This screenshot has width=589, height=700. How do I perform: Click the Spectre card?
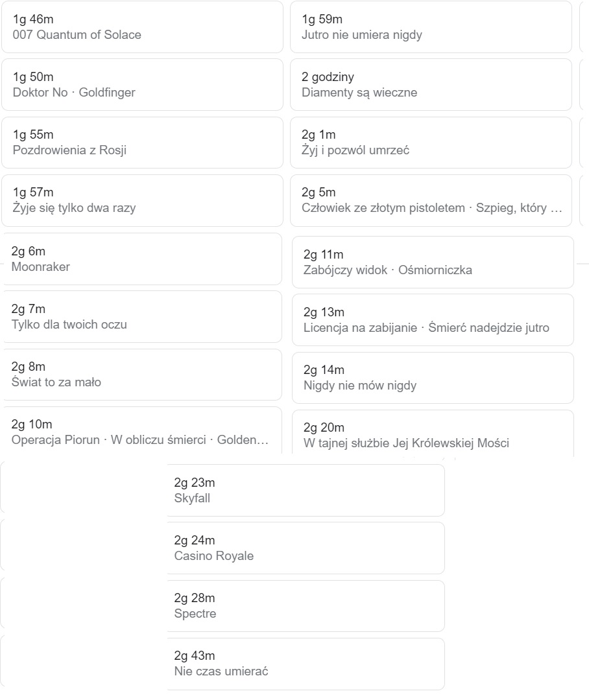(306, 606)
